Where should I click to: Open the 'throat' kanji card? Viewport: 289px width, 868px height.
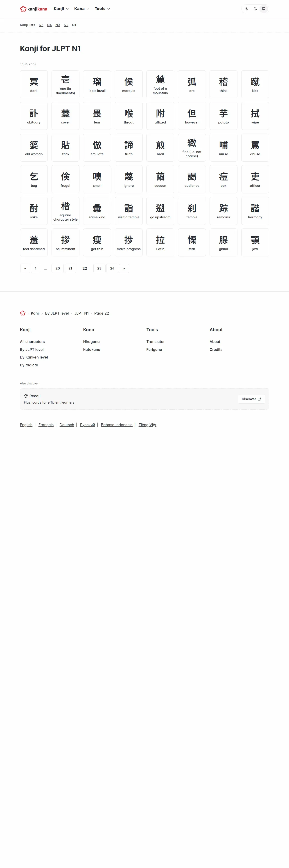click(x=129, y=116)
